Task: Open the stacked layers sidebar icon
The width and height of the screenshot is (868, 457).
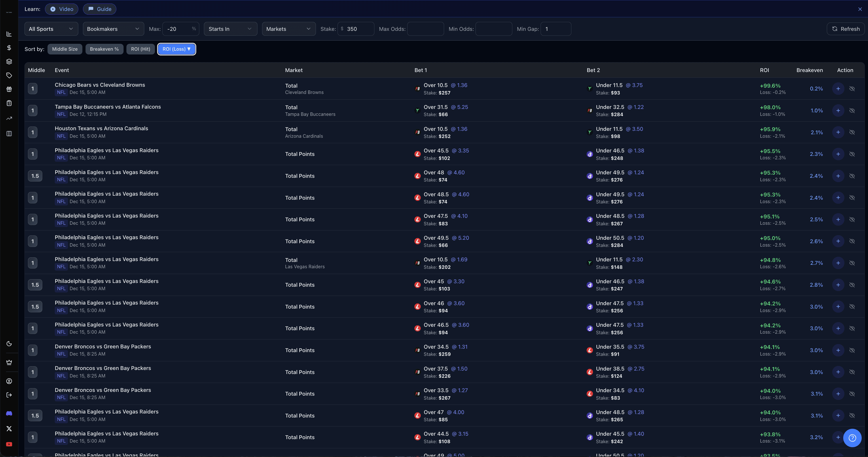Action: pos(9,62)
